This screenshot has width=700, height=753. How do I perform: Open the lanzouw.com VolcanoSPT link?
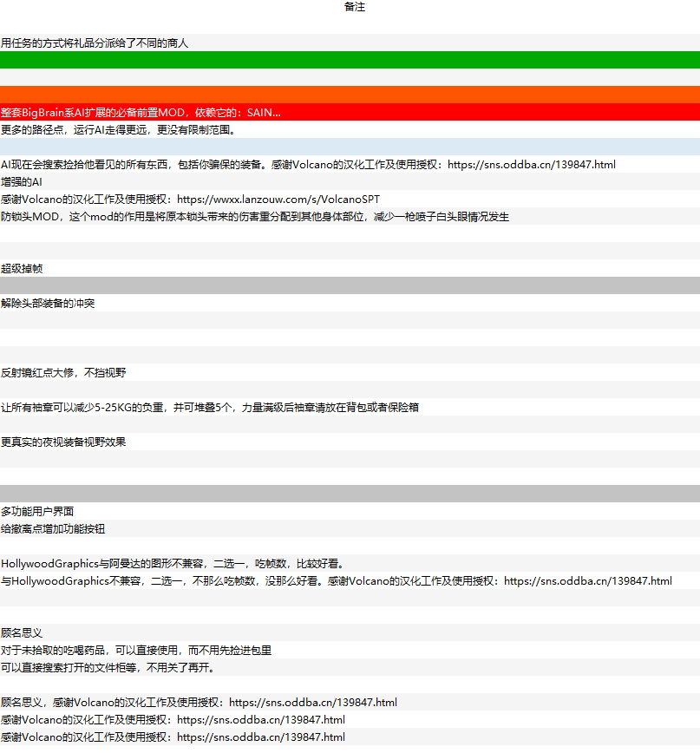click(x=278, y=199)
